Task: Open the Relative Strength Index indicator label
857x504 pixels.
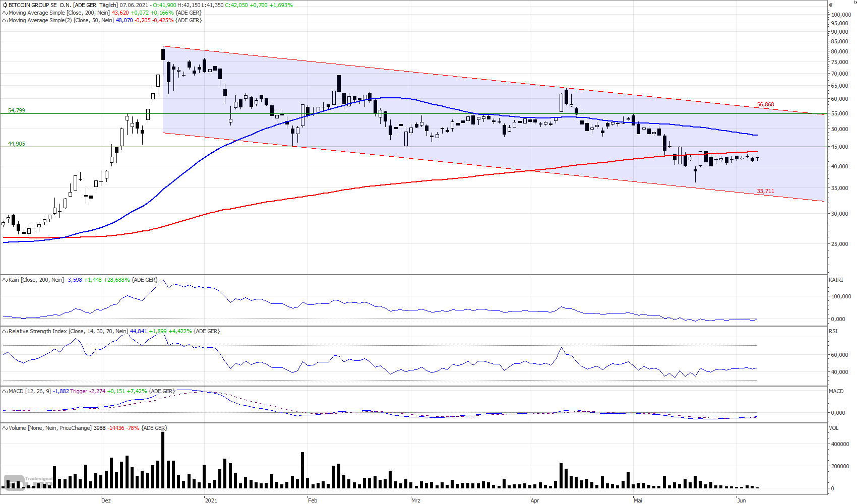Action: pos(68,331)
